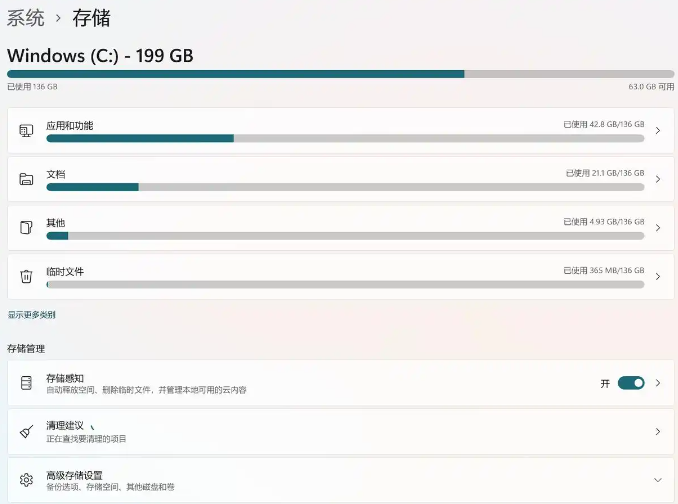Click the 文档 folder icon
The height and width of the screenshot is (504, 678).
coord(26,179)
